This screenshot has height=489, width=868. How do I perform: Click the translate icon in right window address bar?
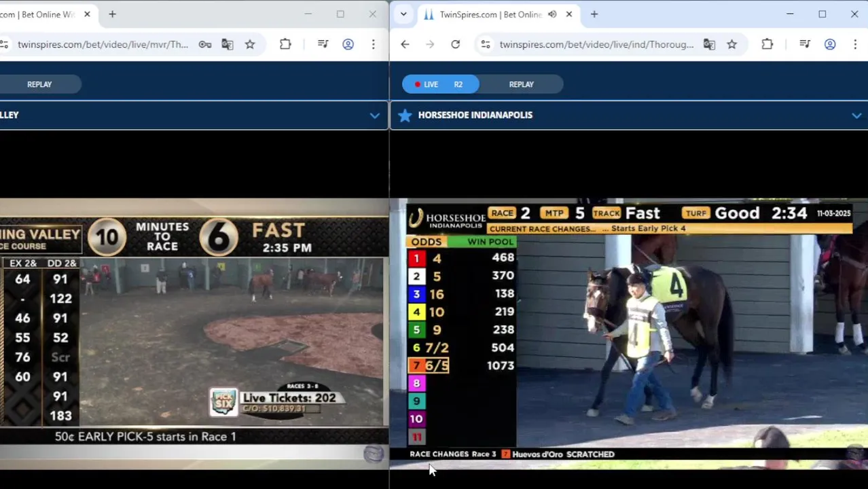click(x=709, y=44)
